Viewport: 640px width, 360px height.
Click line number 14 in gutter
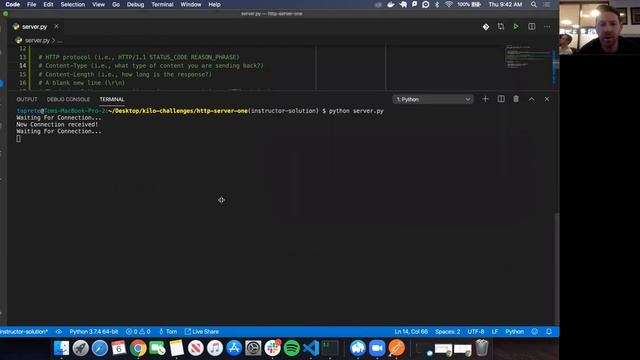click(22, 66)
